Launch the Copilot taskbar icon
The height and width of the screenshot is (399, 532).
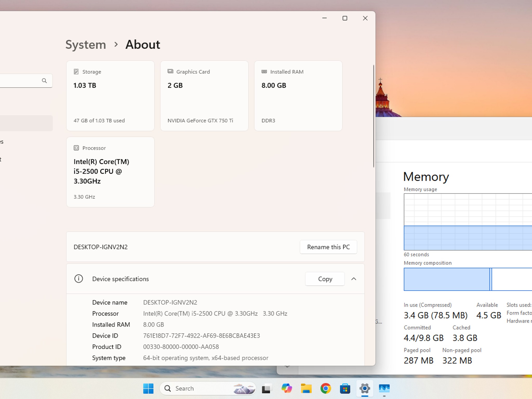(287, 389)
